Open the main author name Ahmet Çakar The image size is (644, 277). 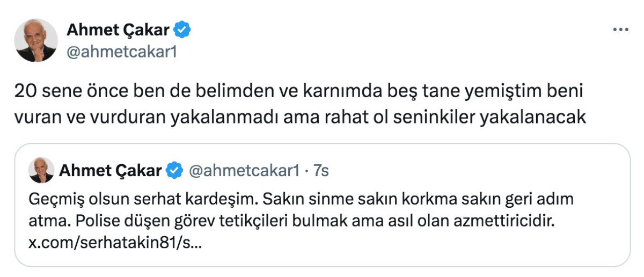[118, 31]
